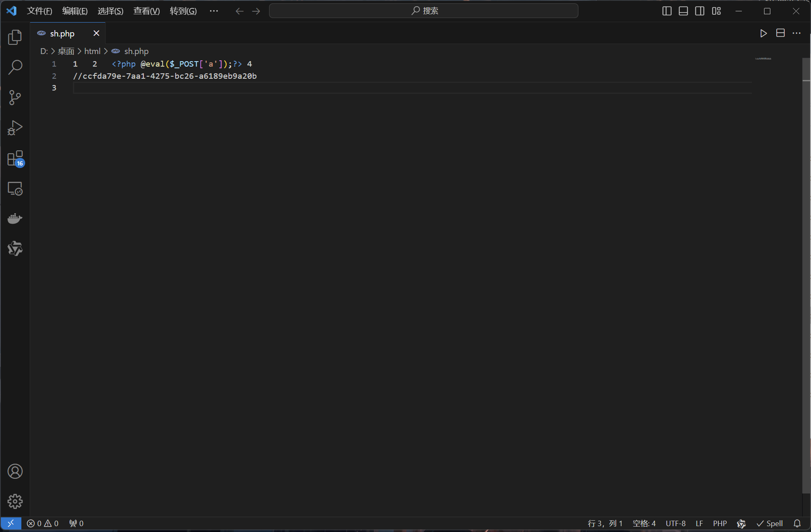Open the Docker view
This screenshot has height=532, width=811.
(x=15, y=219)
